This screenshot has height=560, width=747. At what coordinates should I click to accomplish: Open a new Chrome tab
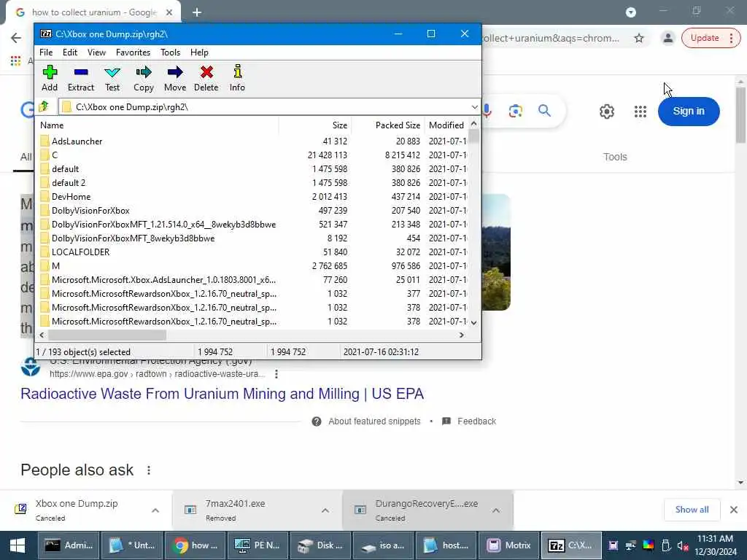coord(197,12)
